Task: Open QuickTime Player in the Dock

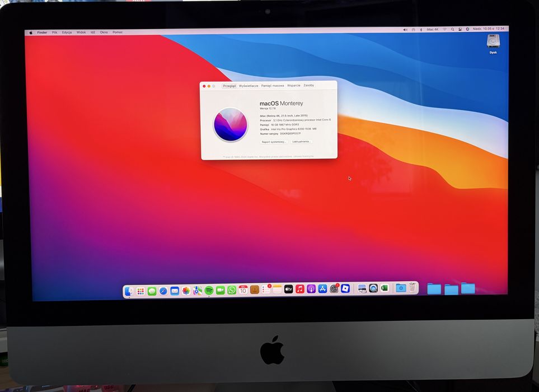Action: [x=373, y=288]
